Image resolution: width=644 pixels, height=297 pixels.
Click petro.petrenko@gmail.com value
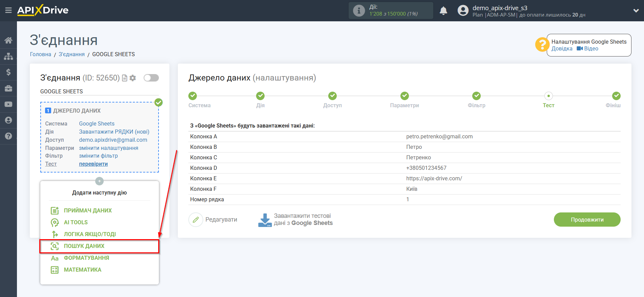439,136
